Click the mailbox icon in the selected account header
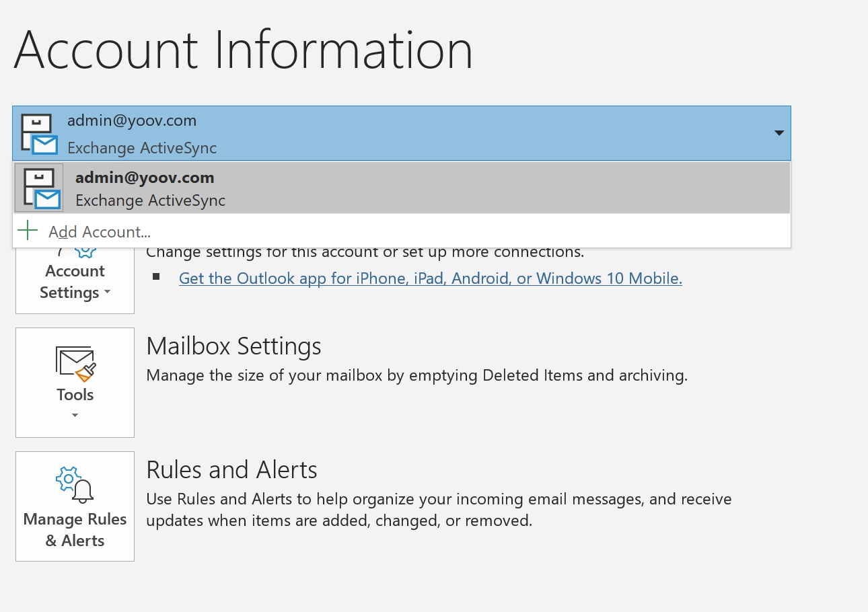 click(x=38, y=134)
